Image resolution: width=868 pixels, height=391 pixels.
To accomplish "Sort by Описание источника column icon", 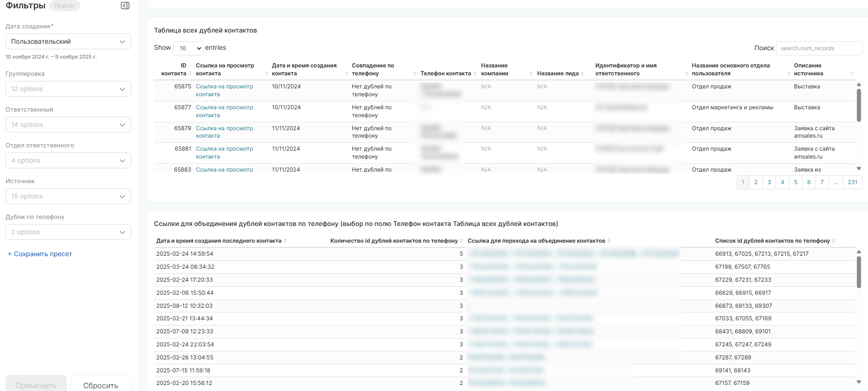I will click(x=852, y=73).
